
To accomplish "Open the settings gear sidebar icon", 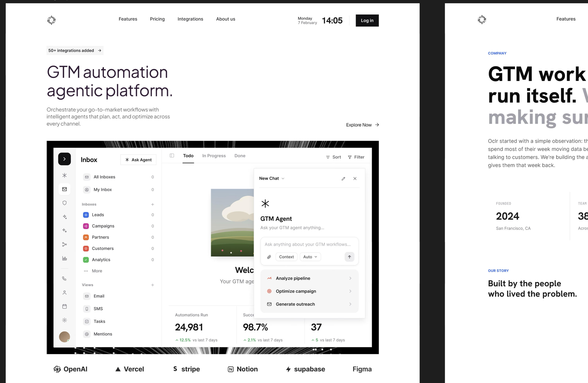I will click(64, 320).
